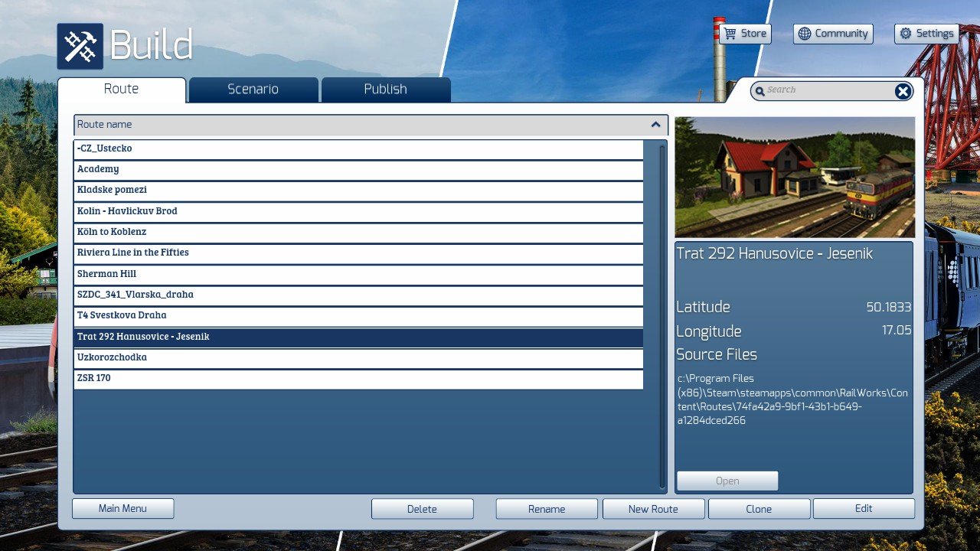Click the Settings gear icon
980x551 pixels.
point(906,34)
